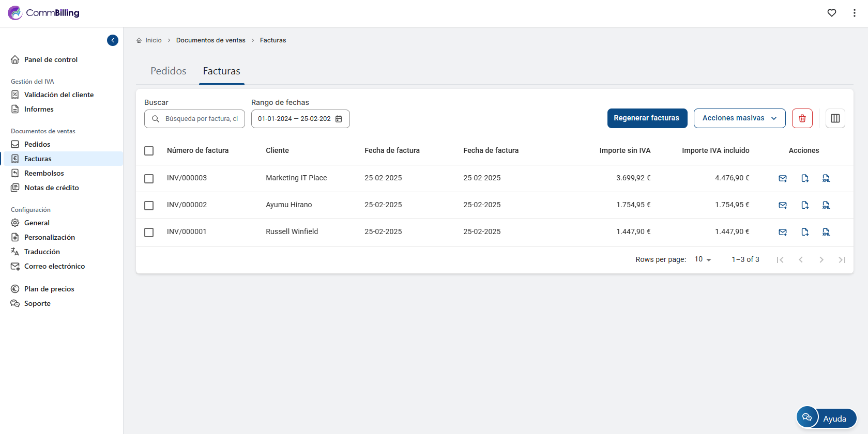
Task: Toggle the select-all checkbox in table header
Action: [x=149, y=150]
